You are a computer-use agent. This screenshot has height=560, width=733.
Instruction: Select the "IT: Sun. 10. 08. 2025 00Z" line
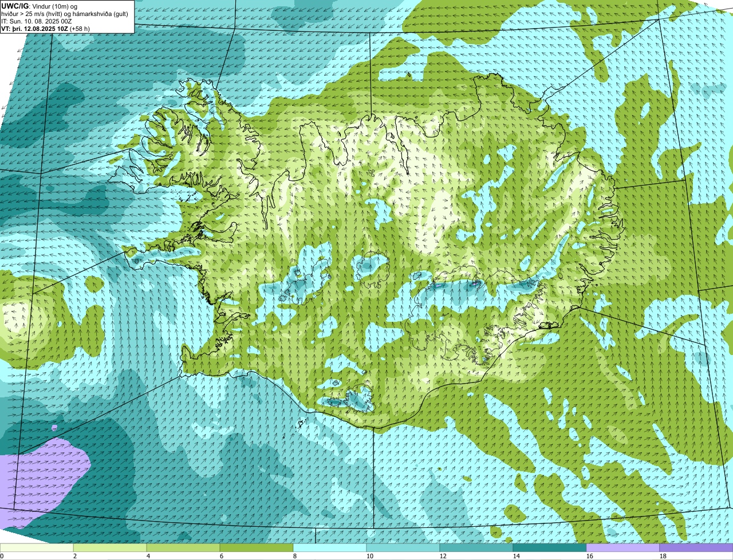[x=37, y=21]
